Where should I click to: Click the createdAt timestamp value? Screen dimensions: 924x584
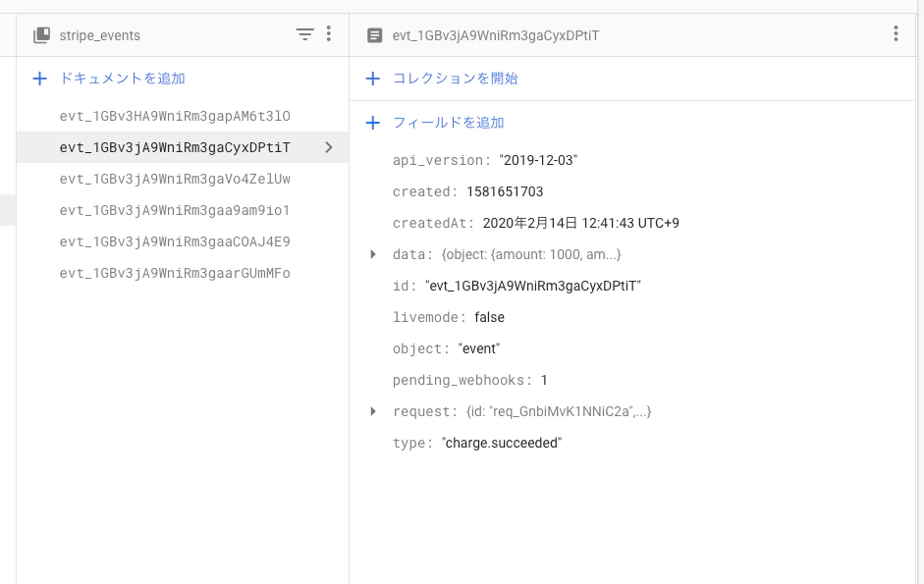(x=581, y=223)
